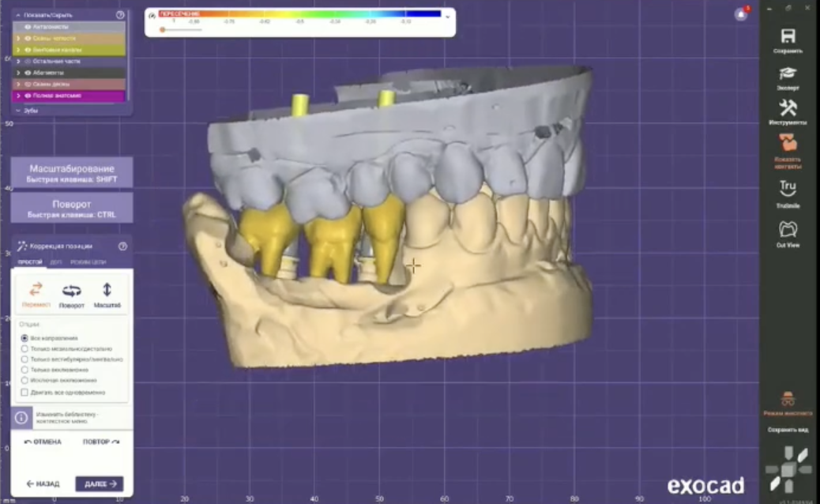This screenshot has width=820, height=504.
Task: Click the info icon about library change
Action: (x=21, y=418)
